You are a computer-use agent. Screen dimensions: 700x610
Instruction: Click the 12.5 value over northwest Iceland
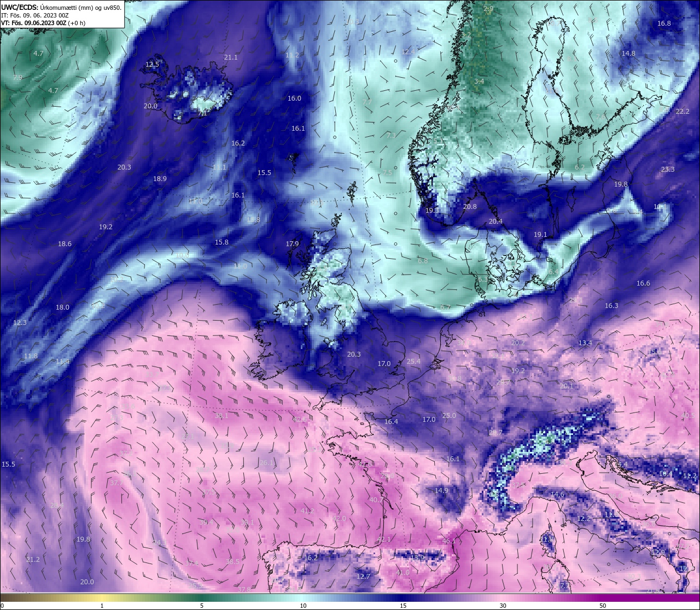152,64
